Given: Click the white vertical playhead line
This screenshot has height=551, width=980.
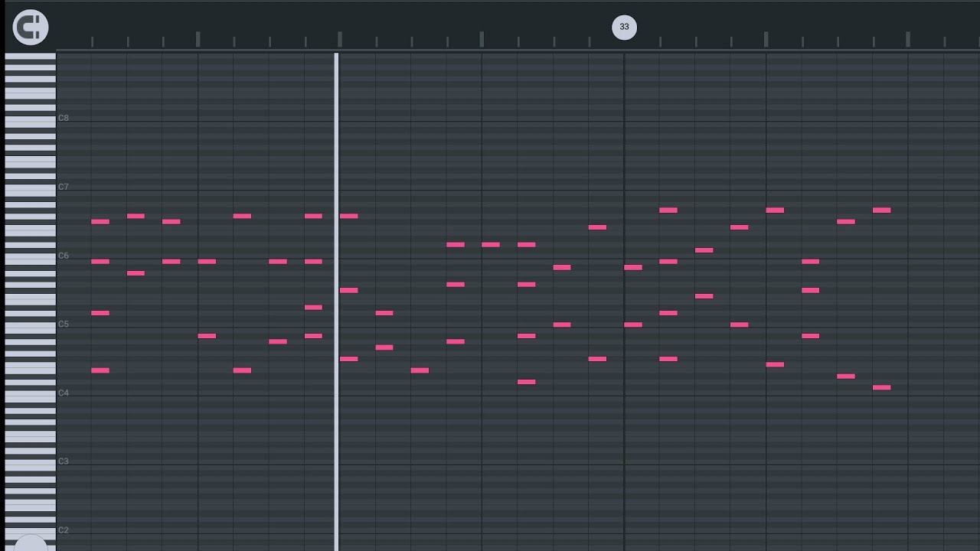Looking at the screenshot, I should pos(336,302).
